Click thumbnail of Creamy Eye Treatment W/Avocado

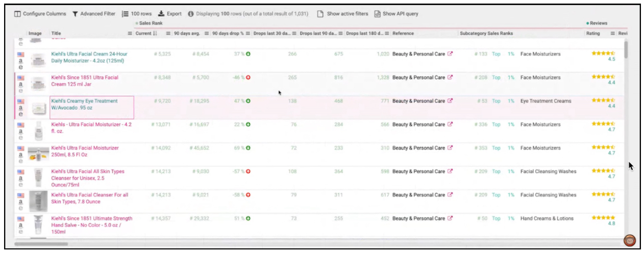38,108
